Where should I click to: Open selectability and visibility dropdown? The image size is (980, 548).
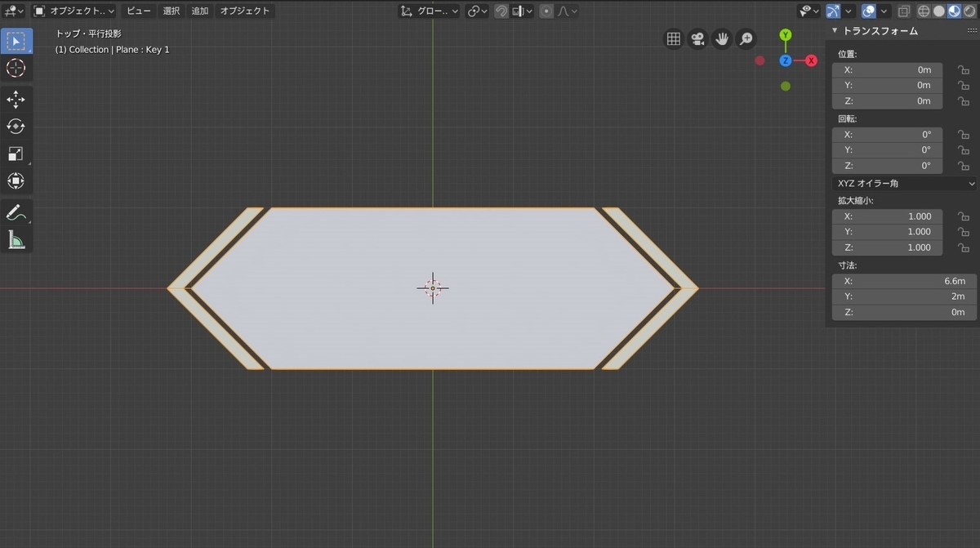[810, 11]
